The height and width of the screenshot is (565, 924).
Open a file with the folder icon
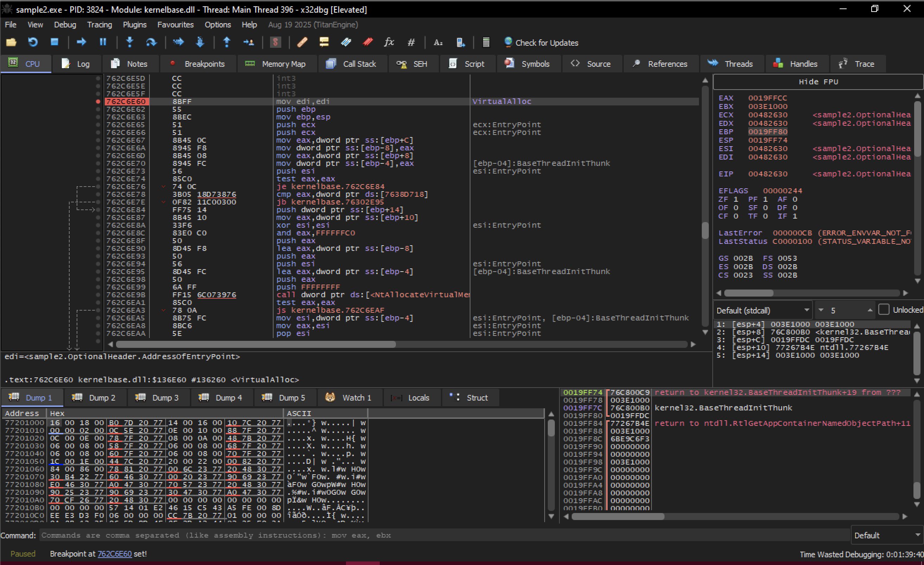(11, 42)
